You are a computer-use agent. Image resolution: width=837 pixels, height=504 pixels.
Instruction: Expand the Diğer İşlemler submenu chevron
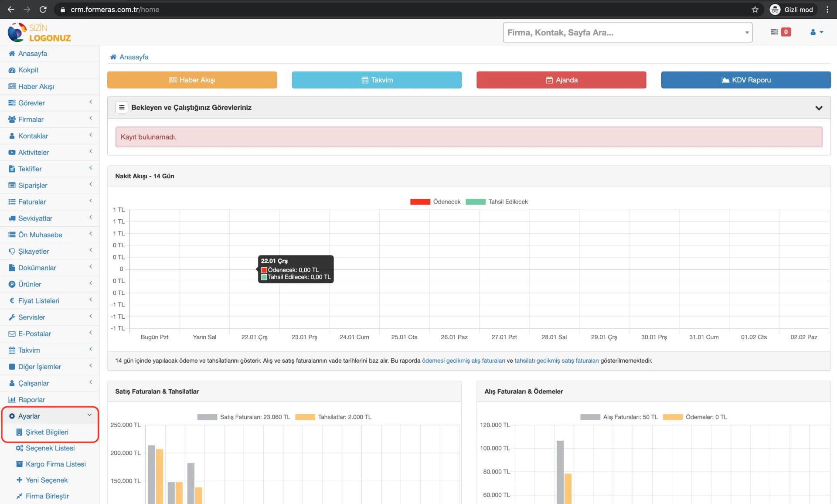pyautogui.click(x=91, y=366)
